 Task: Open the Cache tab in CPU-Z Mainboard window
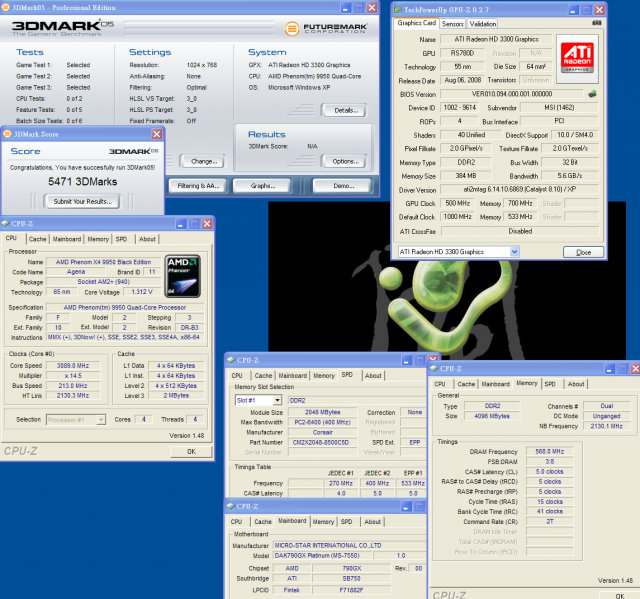(x=263, y=521)
